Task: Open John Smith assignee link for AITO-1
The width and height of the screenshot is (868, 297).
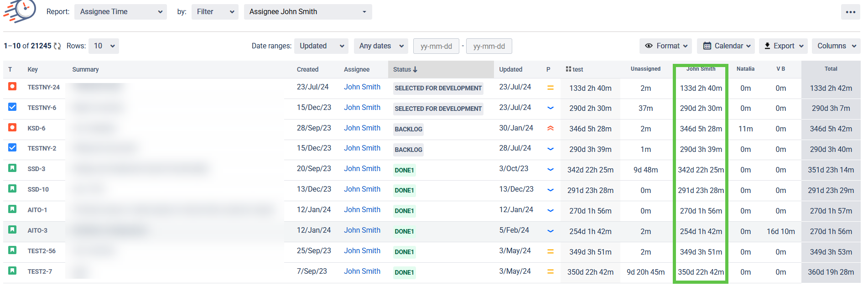Action: pos(362,210)
